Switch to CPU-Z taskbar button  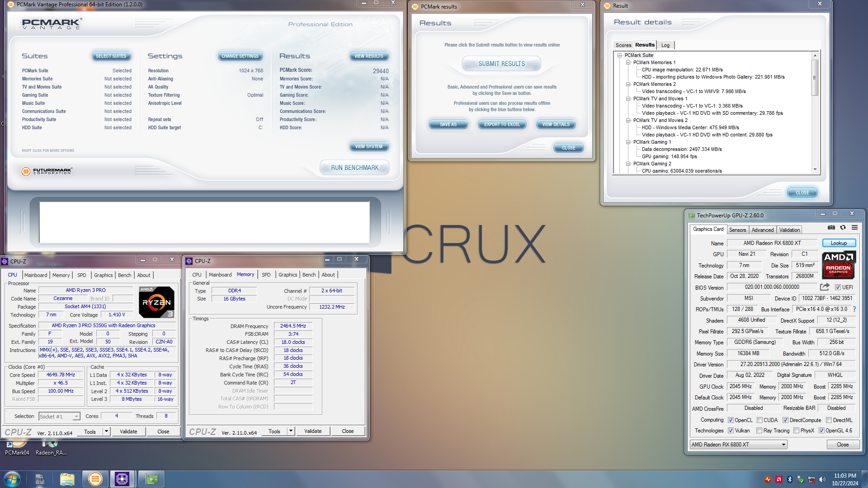[x=122, y=479]
